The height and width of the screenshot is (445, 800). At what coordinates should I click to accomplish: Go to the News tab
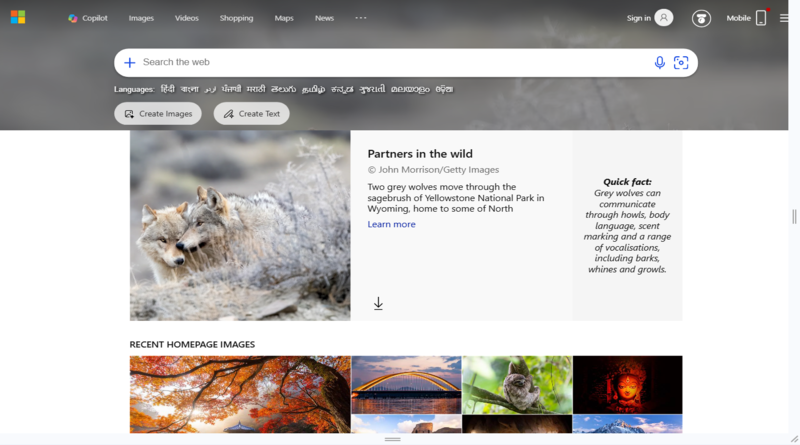coord(324,18)
